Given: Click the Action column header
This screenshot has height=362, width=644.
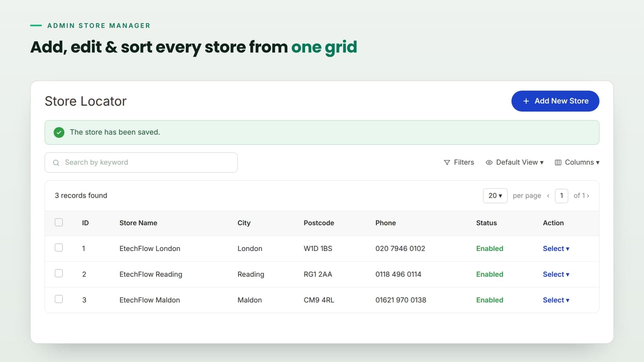Looking at the screenshot, I should 553,223.
